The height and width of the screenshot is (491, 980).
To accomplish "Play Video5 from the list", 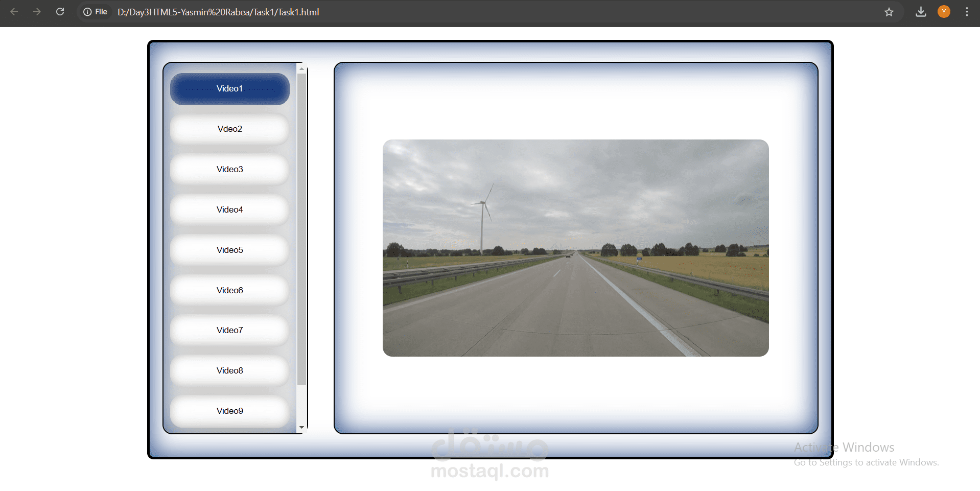I will tap(229, 250).
